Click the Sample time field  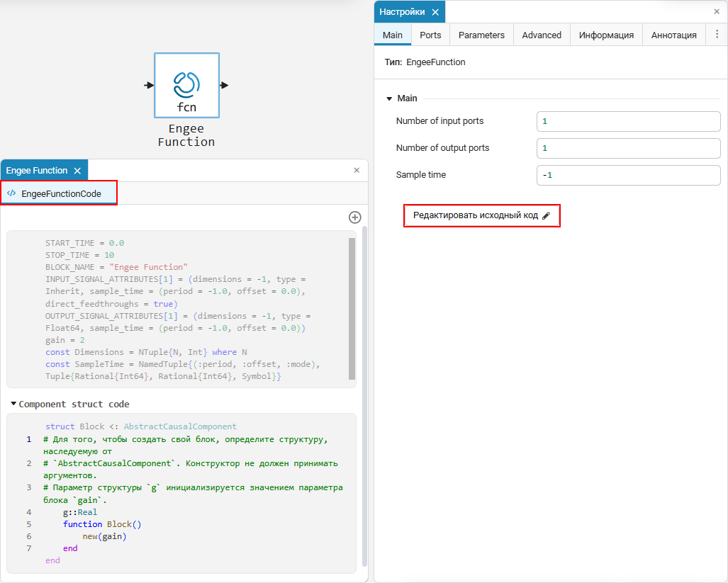coord(628,175)
